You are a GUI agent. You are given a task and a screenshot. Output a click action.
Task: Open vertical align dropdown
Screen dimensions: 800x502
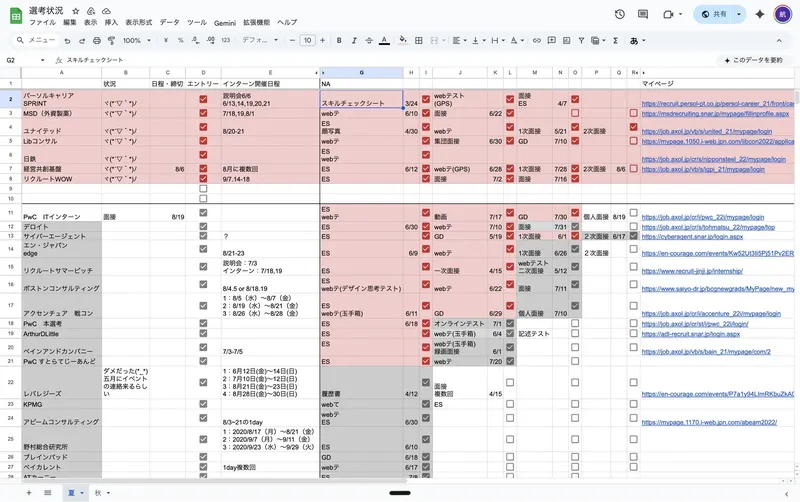point(478,40)
